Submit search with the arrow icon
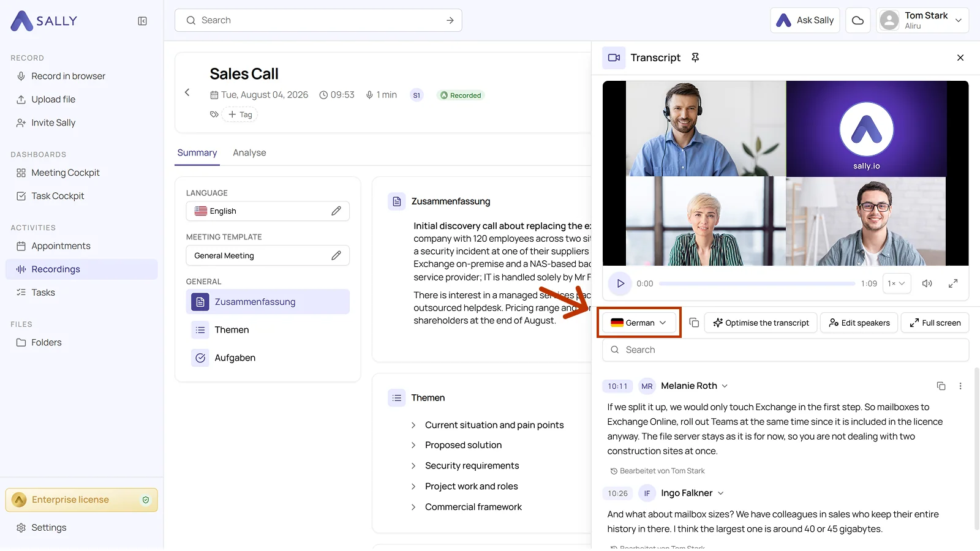 [x=450, y=20]
